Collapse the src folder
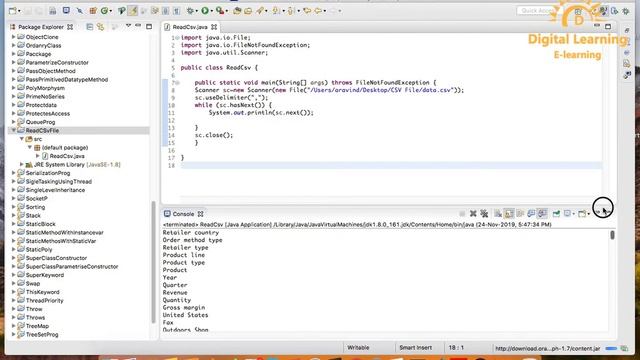Image resolution: width=640 pixels, height=360 pixels. (22, 139)
